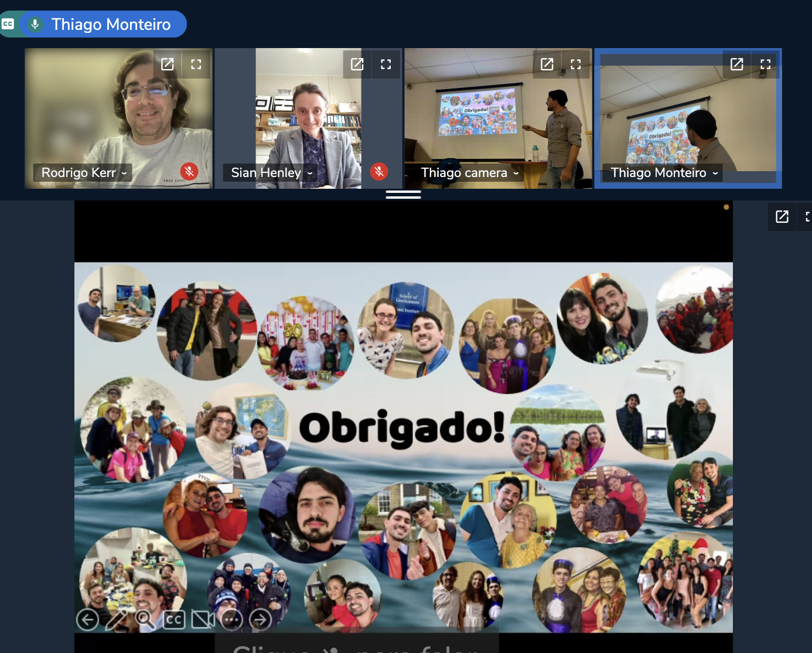Select the pen annotation tool on slide
Screen dimensions: 812x653
[117, 620]
